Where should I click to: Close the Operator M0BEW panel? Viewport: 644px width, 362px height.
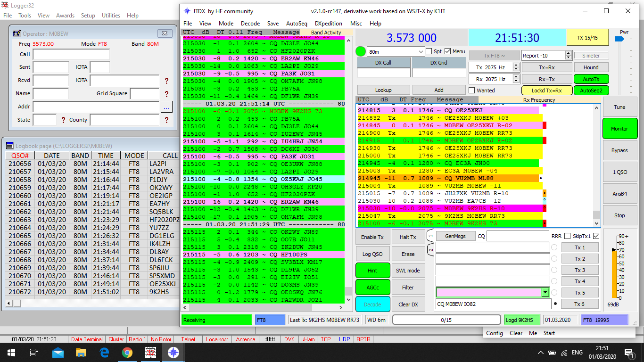point(164,33)
